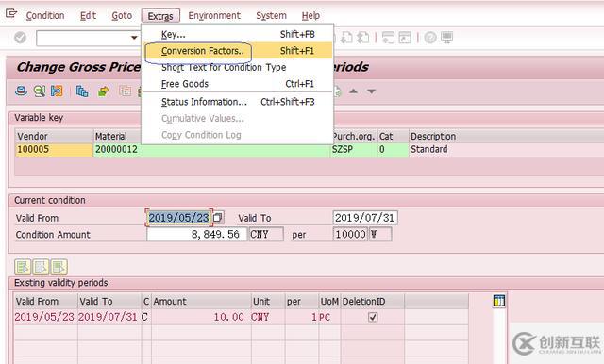
Task: Choose Free Goods menu entry
Action: point(237,84)
